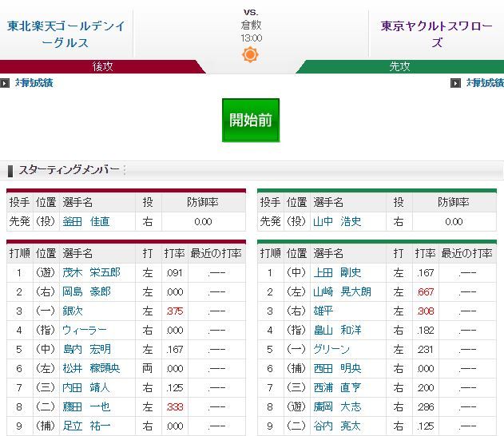Open batter 山崎 晃大朗 profile
This screenshot has width=504, height=436.
pyautogui.click(x=343, y=291)
